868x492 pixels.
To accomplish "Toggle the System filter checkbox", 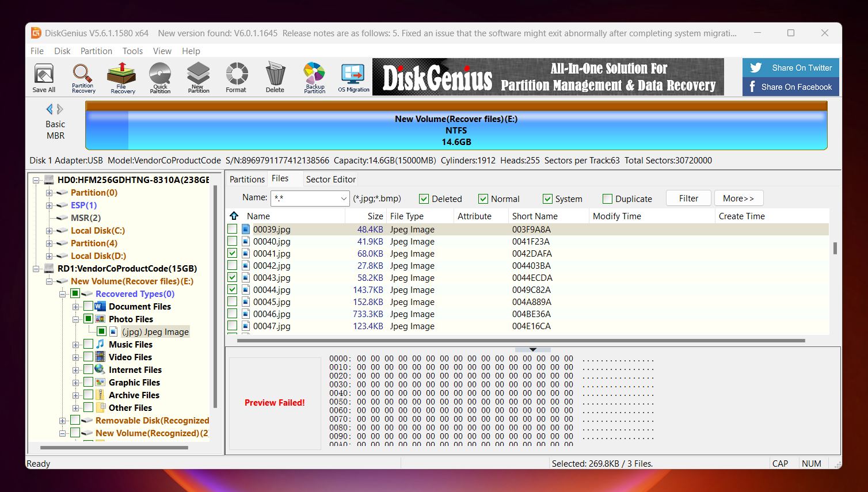I will point(547,199).
